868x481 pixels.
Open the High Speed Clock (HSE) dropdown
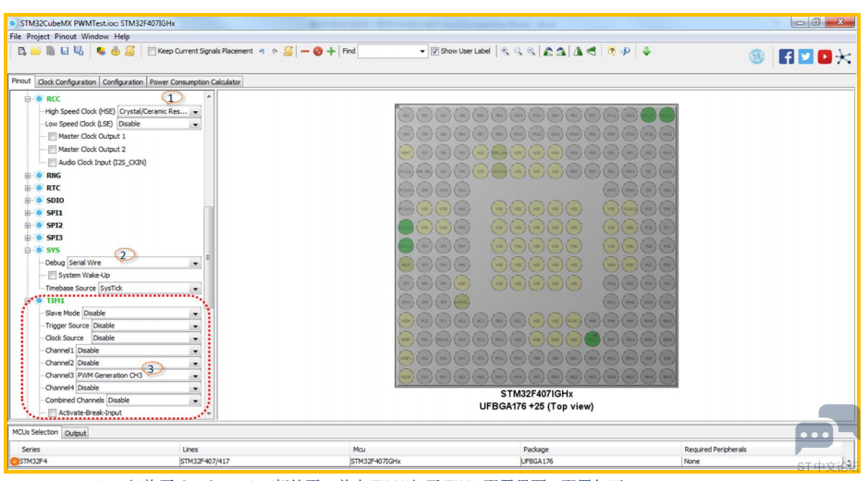pos(159,111)
